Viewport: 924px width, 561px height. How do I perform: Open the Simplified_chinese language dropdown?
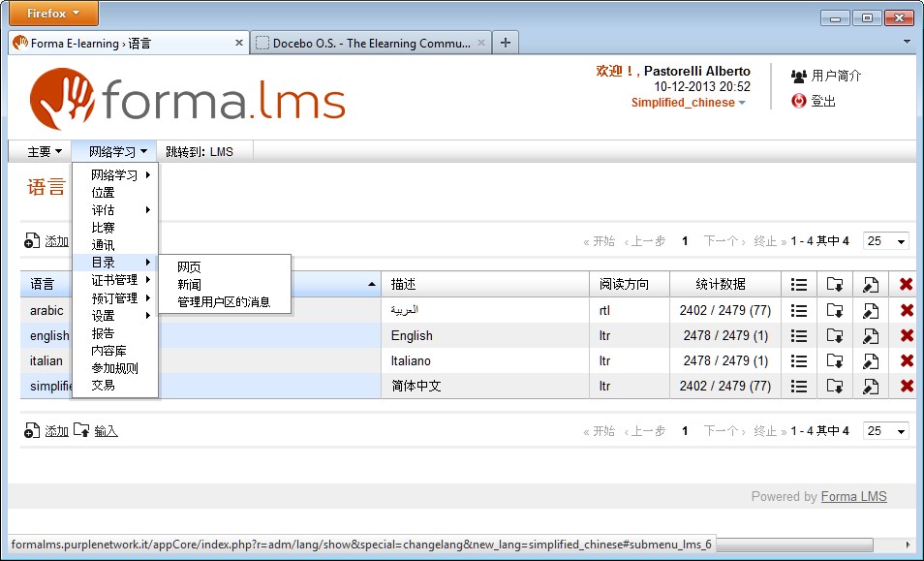coord(681,100)
